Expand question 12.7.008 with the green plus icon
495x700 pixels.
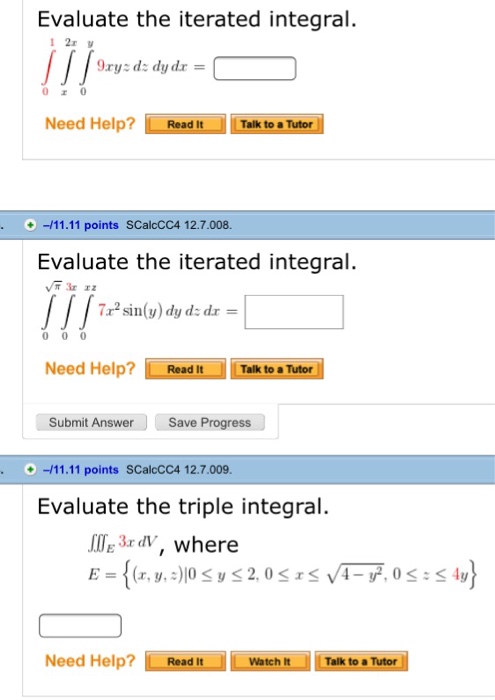30,225
